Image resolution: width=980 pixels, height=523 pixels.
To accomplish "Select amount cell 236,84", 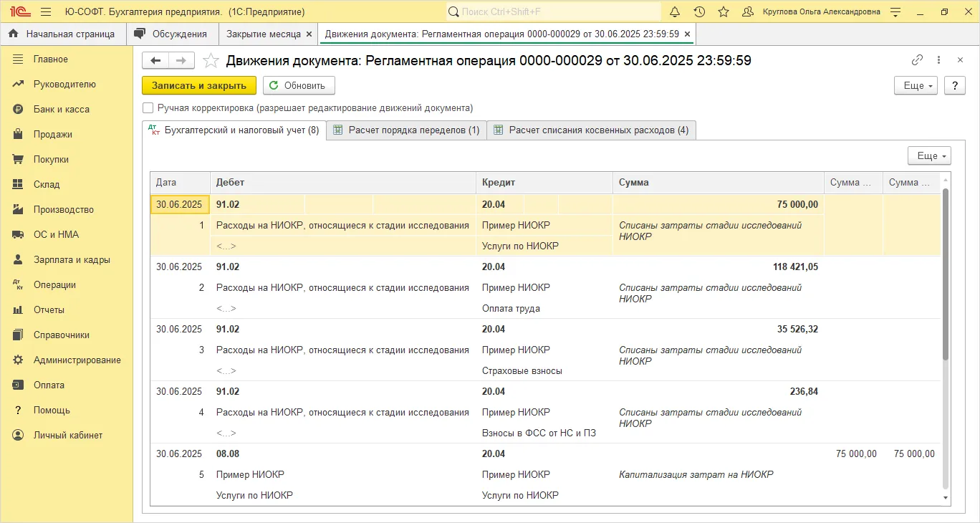I will [x=719, y=392].
